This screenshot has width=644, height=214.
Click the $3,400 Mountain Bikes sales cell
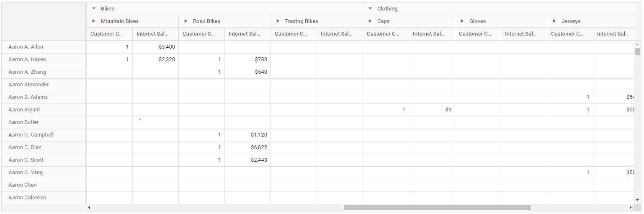tap(156, 47)
